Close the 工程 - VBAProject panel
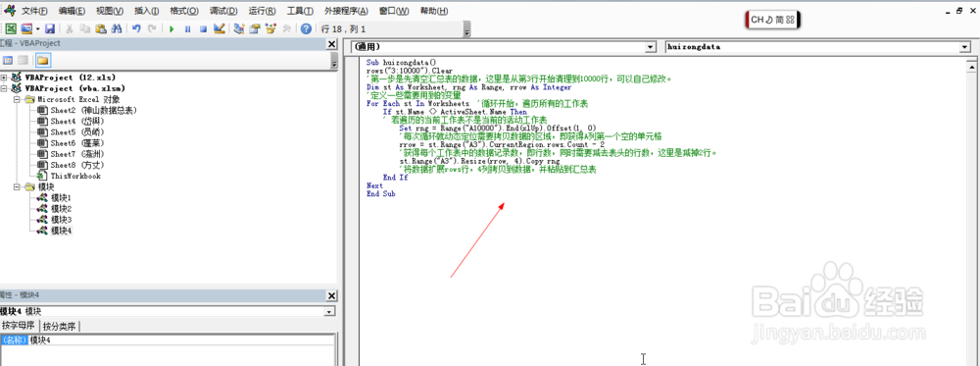Image resolution: width=980 pixels, height=366 pixels. 331,44
